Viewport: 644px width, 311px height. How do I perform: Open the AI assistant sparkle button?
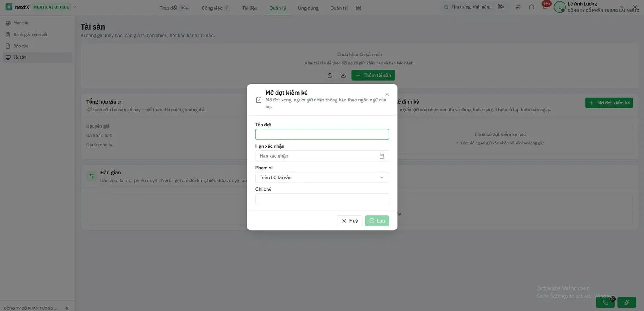627,302
